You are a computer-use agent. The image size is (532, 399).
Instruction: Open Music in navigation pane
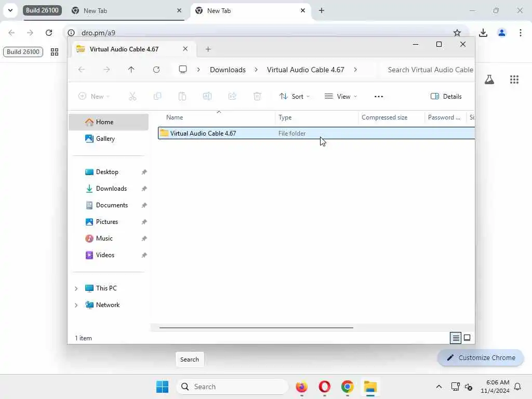tap(109, 238)
